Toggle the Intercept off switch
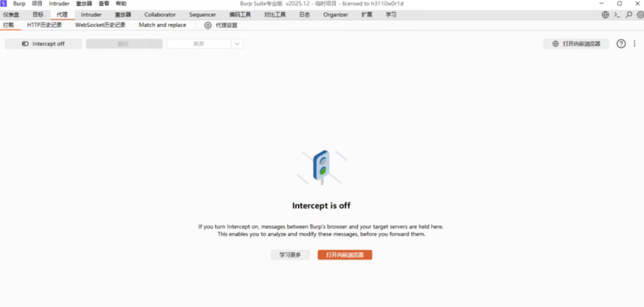The height and width of the screenshot is (307, 644). click(x=43, y=43)
